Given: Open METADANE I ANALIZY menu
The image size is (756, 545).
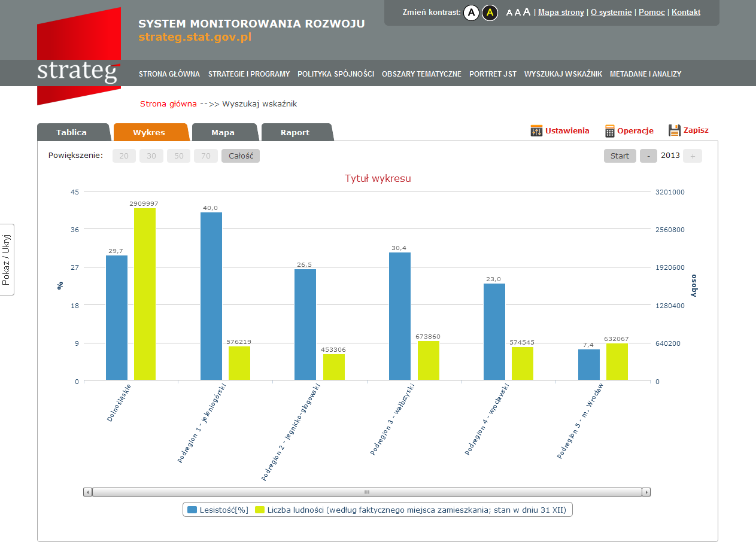Looking at the screenshot, I should pos(645,74).
